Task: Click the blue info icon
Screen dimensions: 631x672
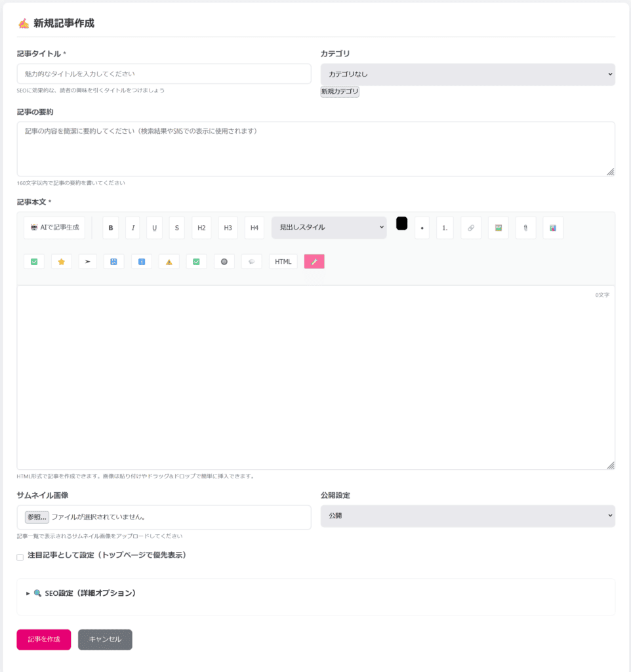Action: point(142,261)
